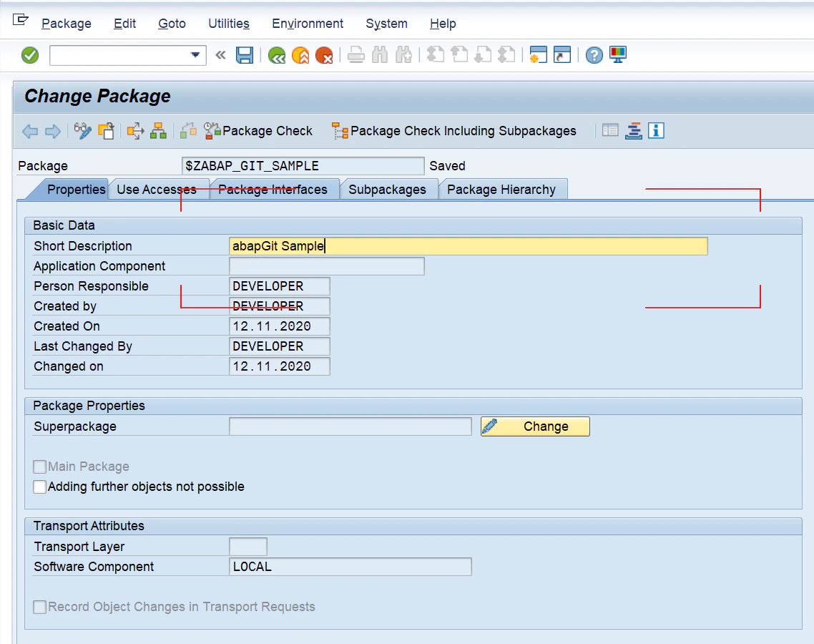Run Package Check Including Subpackages

(454, 131)
